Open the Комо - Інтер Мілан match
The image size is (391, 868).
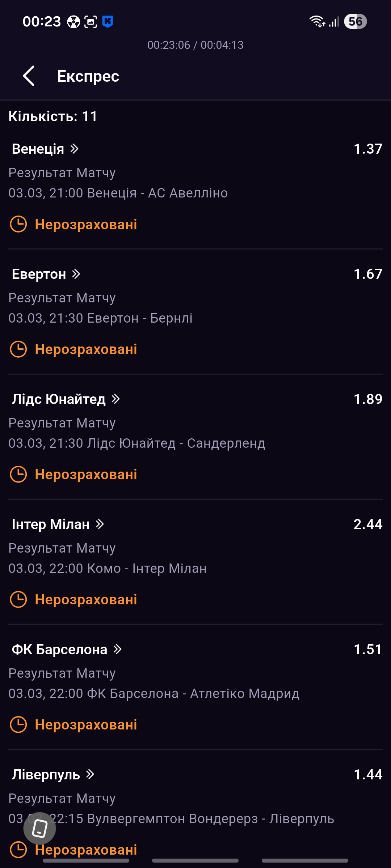[108, 569]
